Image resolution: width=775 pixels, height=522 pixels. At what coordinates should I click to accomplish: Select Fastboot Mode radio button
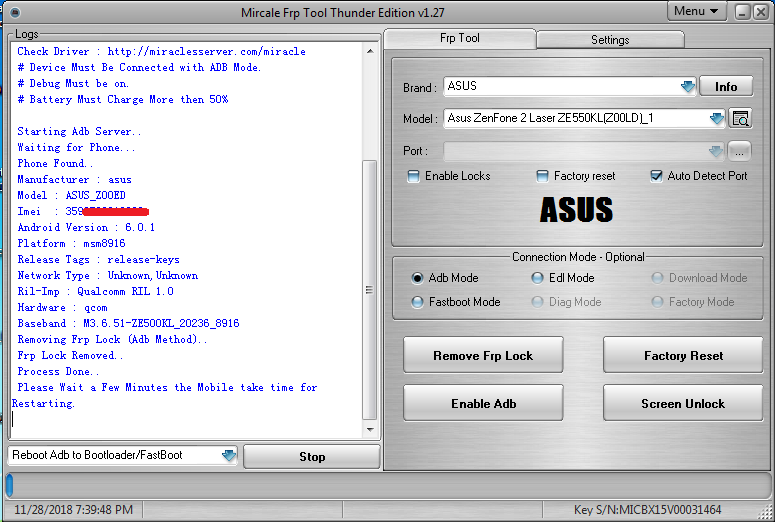pos(417,302)
